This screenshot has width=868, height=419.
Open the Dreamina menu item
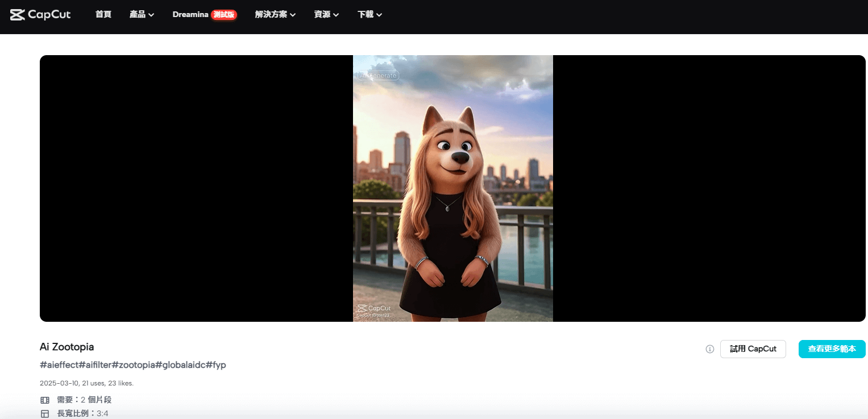coord(190,14)
